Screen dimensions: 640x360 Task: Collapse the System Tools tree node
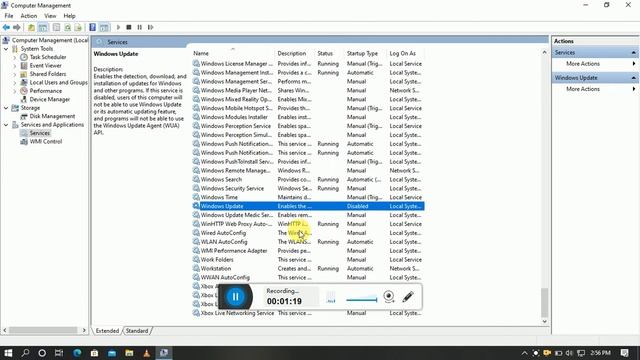coord(6,49)
